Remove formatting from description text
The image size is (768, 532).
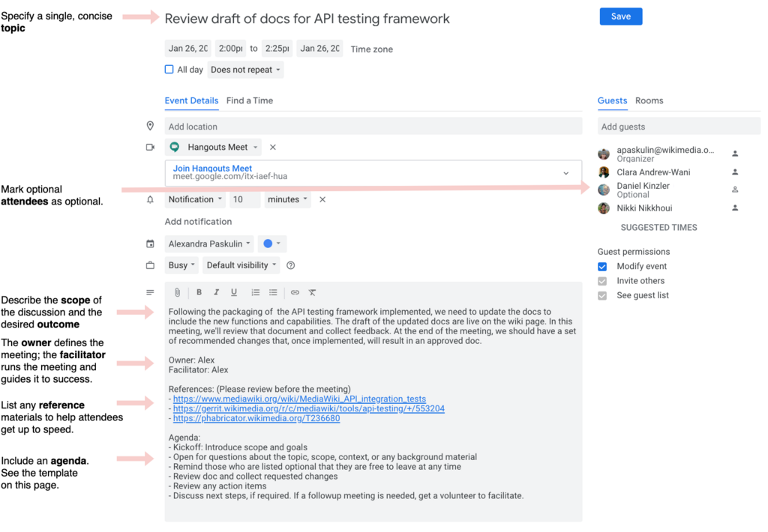tap(312, 292)
